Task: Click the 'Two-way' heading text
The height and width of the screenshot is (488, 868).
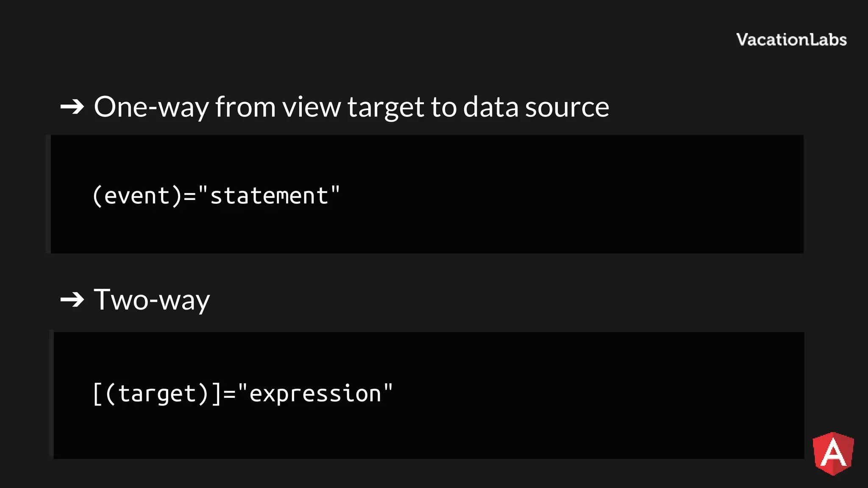Action: [x=152, y=300]
